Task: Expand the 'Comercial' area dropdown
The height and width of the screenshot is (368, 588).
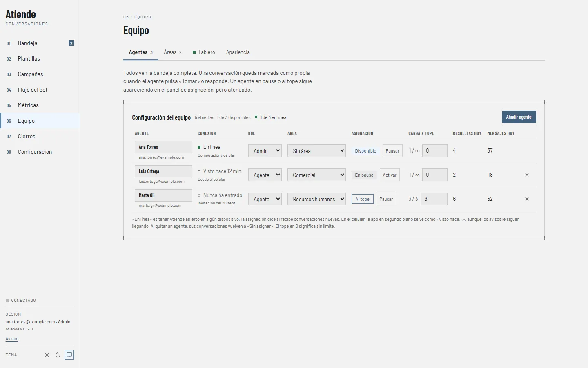Action: pos(316,175)
